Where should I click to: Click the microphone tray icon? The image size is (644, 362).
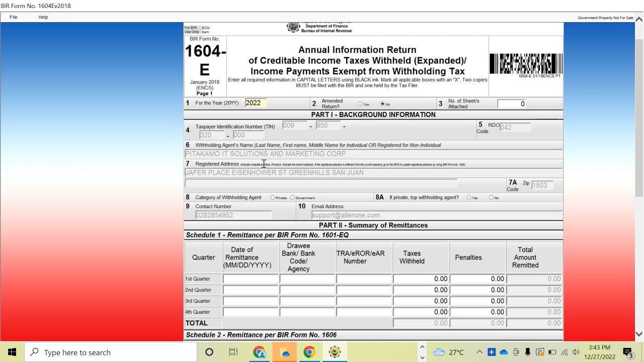click(x=528, y=352)
